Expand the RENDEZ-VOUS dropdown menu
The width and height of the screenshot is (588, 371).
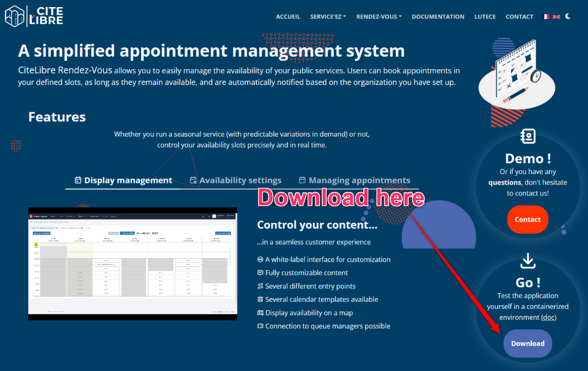click(x=379, y=17)
